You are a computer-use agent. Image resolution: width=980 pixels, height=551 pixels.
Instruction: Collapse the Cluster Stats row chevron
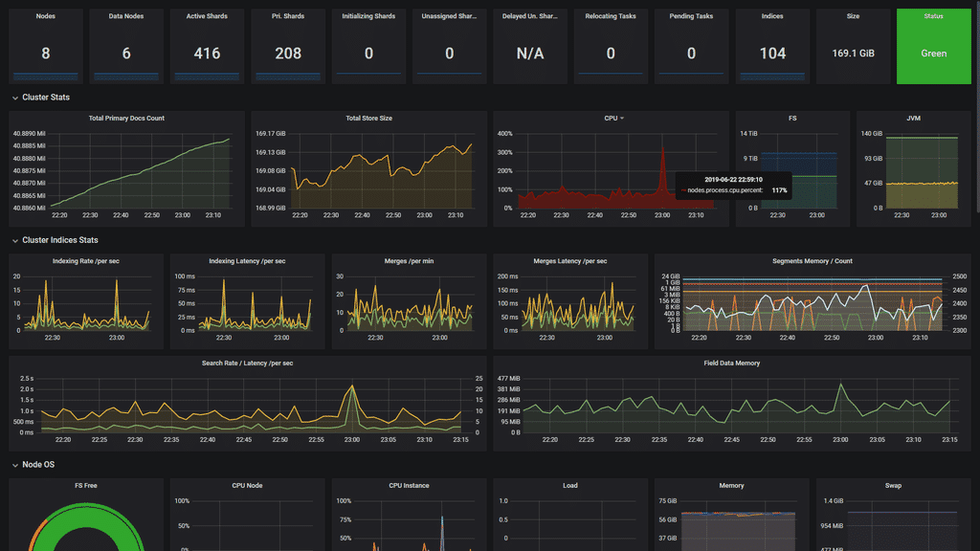(15, 99)
